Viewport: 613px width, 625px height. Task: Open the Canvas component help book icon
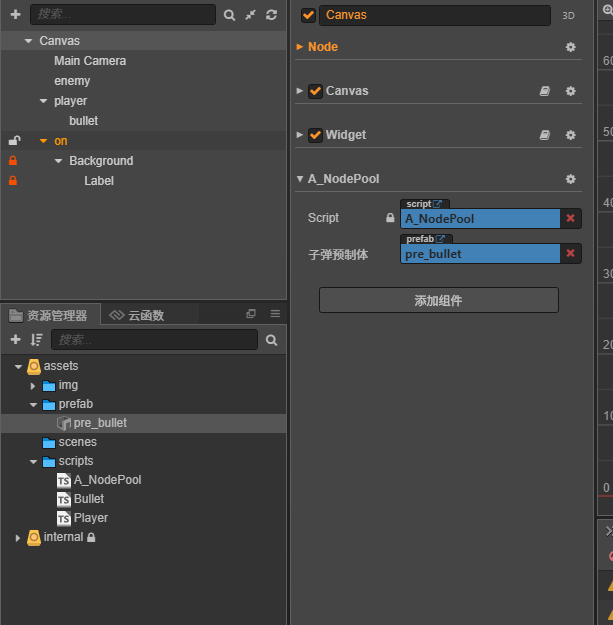(545, 91)
